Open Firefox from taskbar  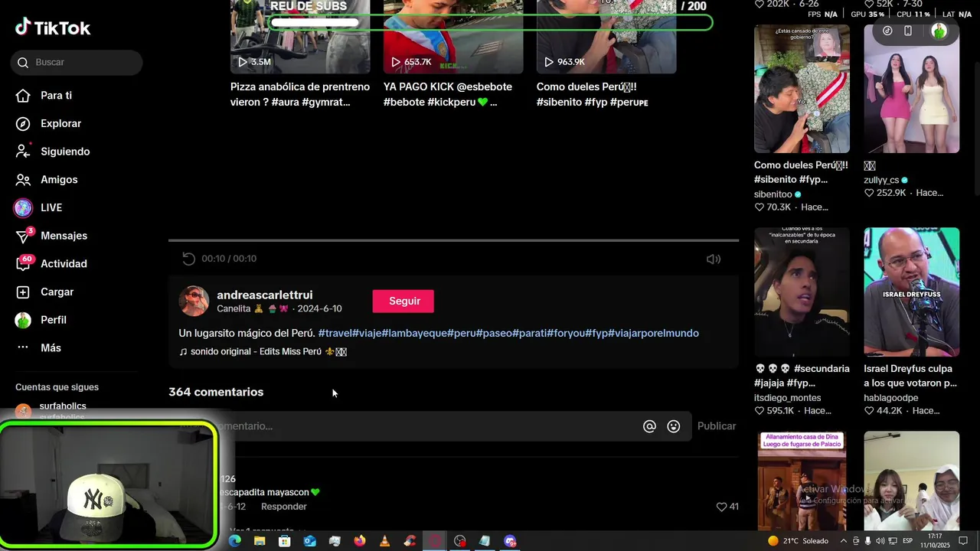pyautogui.click(x=360, y=541)
